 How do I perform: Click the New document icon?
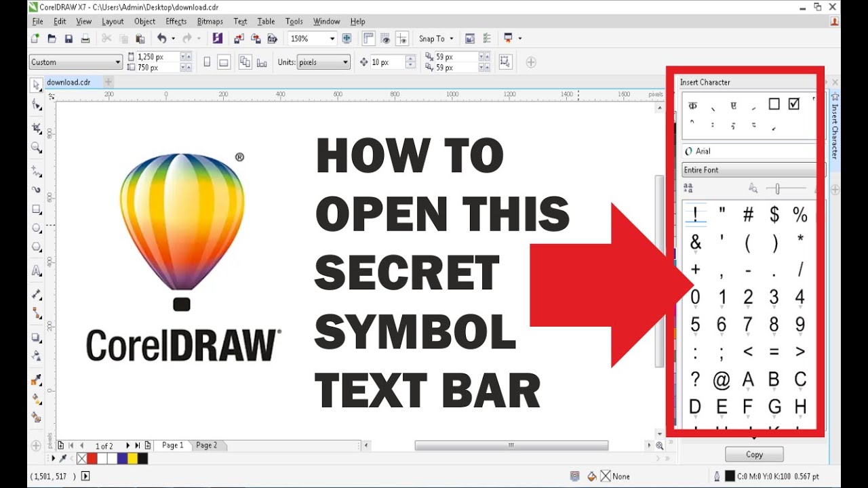coord(35,39)
